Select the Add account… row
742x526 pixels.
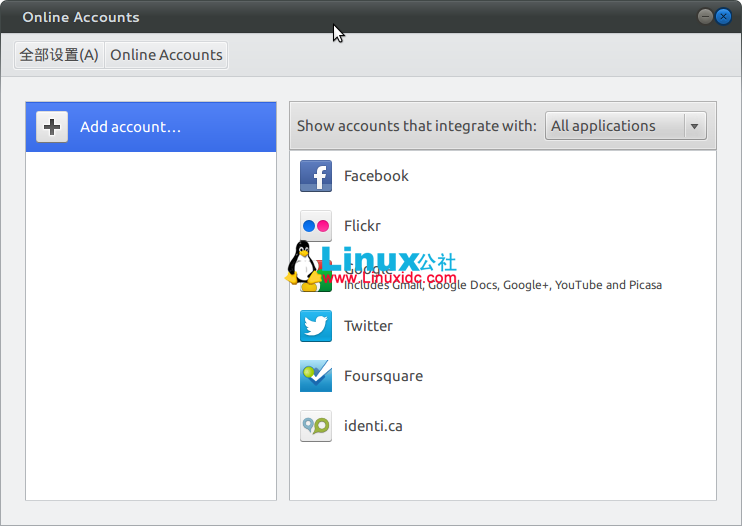click(x=151, y=127)
